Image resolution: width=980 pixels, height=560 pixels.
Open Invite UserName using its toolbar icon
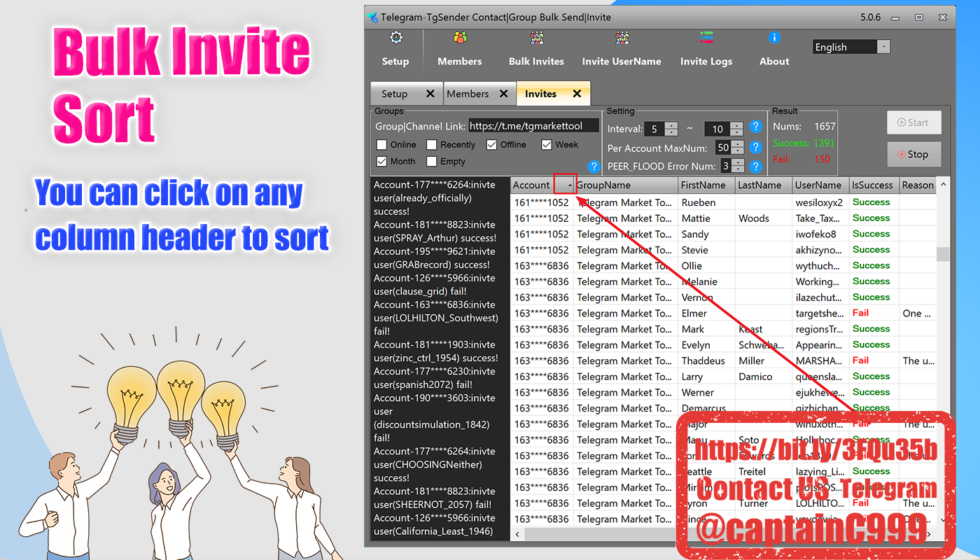622,37
